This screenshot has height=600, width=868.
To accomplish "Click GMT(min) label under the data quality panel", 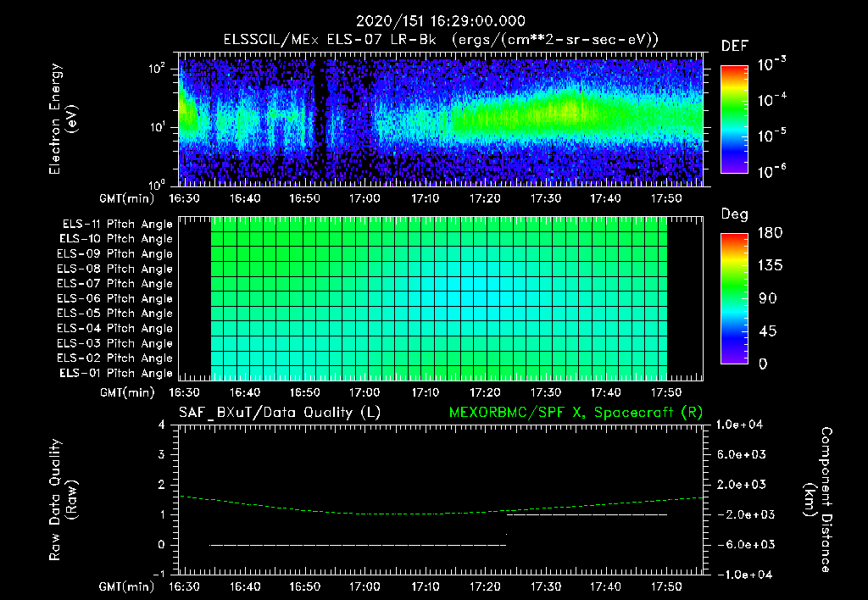I will tap(127, 586).
